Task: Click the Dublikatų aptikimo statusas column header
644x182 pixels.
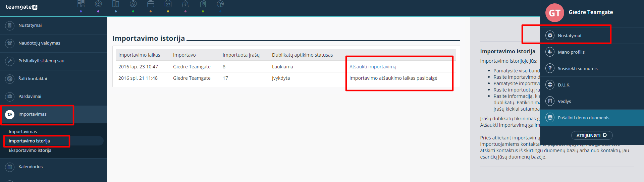Action: [x=302, y=55]
